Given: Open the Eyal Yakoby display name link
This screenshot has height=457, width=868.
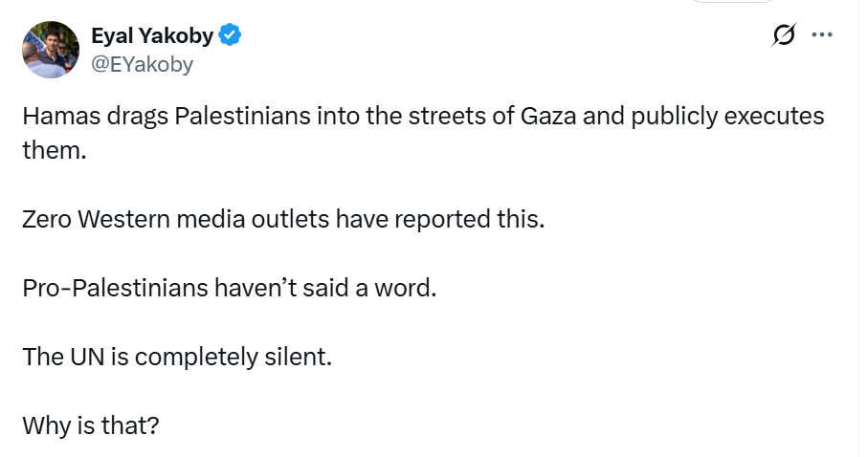Looking at the screenshot, I should pyautogui.click(x=152, y=36).
